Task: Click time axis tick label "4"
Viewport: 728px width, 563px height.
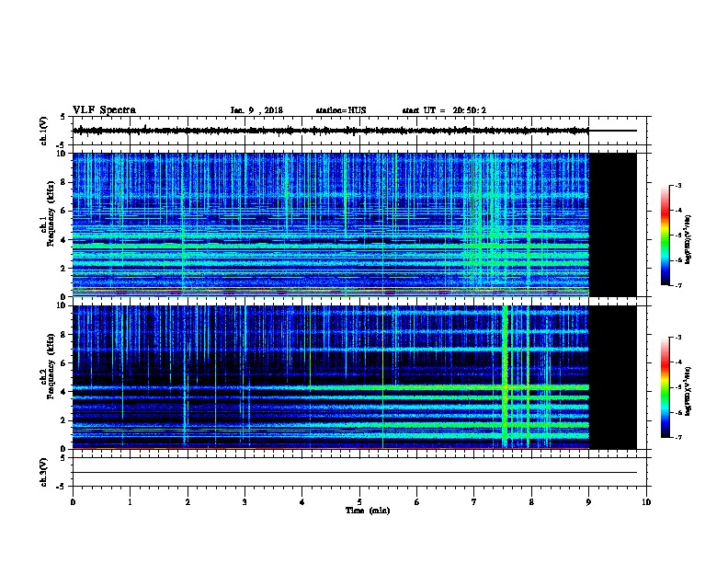Action: coord(302,501)
